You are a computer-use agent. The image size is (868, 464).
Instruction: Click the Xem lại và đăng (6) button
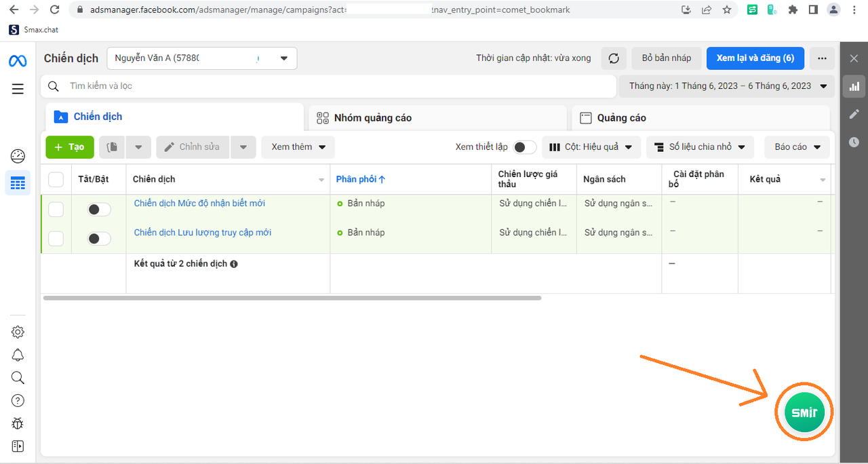pyautogui.click(x=755, y=58)
